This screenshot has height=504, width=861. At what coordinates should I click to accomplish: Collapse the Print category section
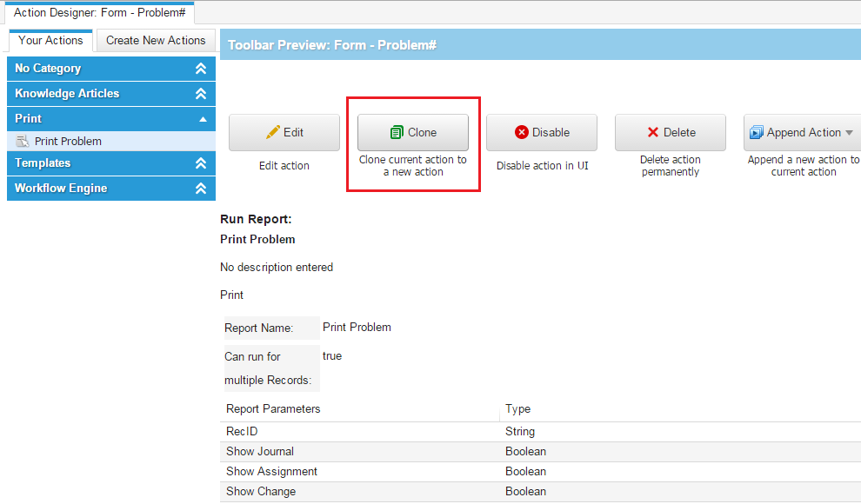pos(202,119)
